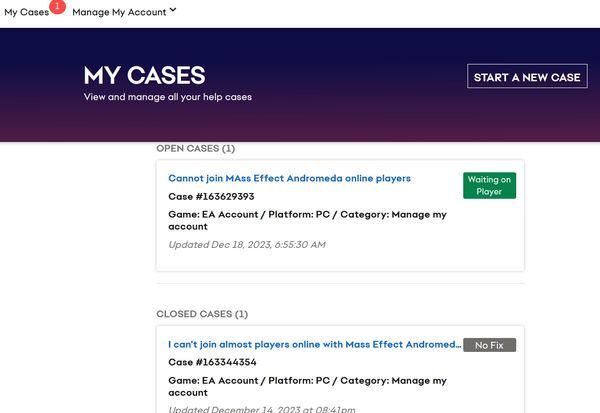Click the View and manage all your help cases subtitle
This screenshot has height=413, width=600.
168,97
